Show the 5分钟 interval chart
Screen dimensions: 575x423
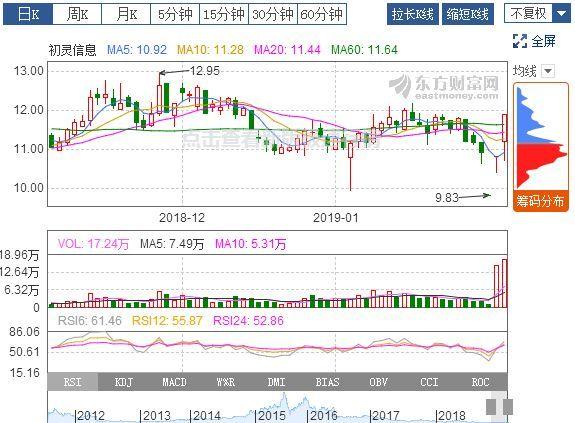point(175,14)
